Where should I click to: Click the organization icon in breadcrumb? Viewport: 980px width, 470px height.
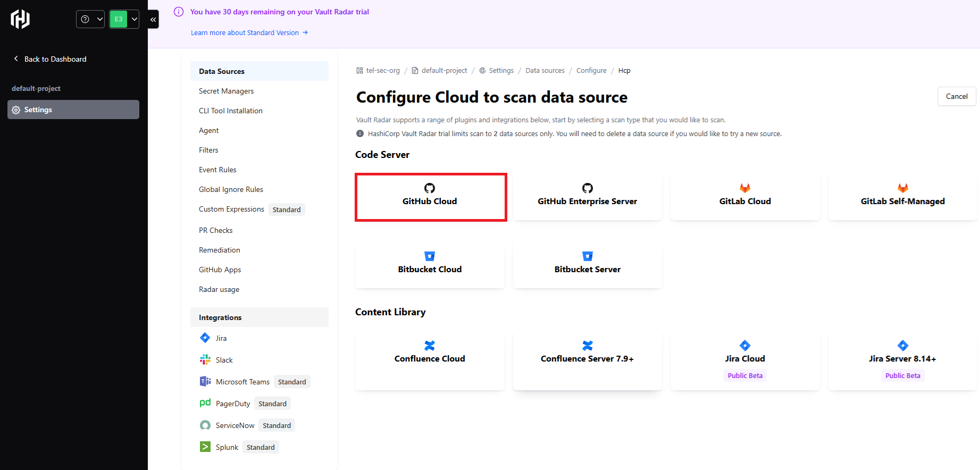[x=360, y=70]
